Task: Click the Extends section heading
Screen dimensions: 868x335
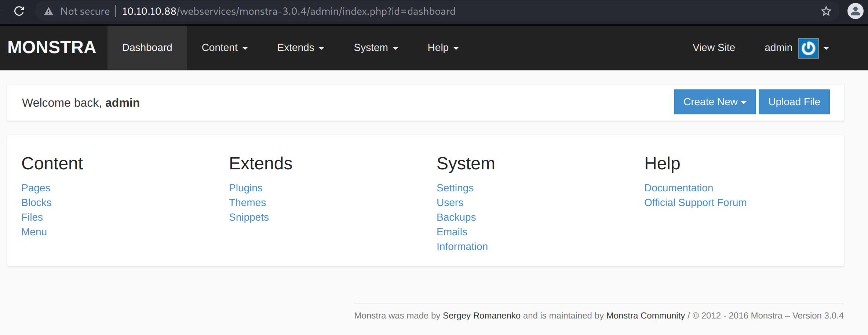Action: pyautogui.click(x=261, y=163)
